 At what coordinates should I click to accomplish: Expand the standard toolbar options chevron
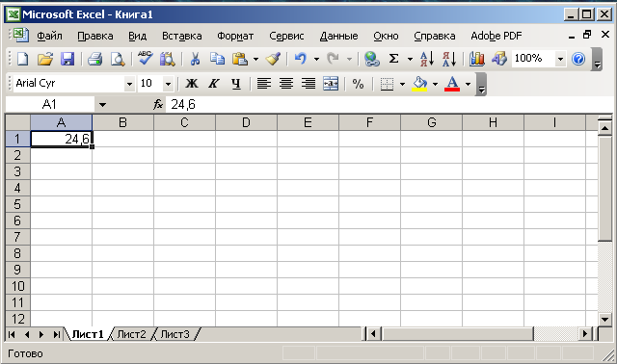pyautogui.click(x=597, y=60)
